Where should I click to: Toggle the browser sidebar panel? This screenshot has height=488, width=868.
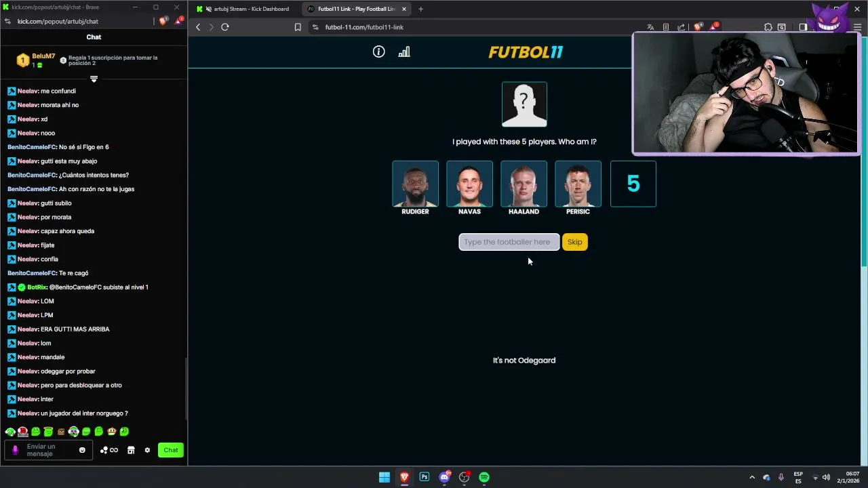pos(803,27)
